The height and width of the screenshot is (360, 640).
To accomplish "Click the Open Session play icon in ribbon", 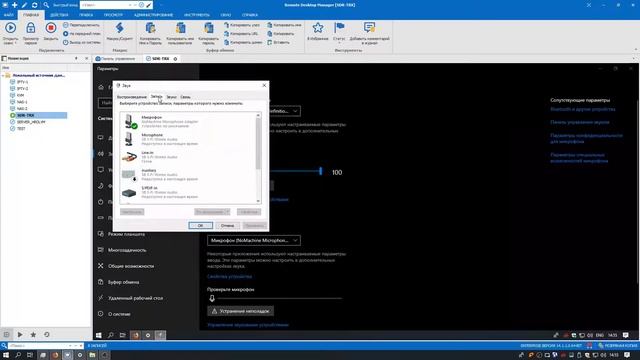I will [10, 28].
